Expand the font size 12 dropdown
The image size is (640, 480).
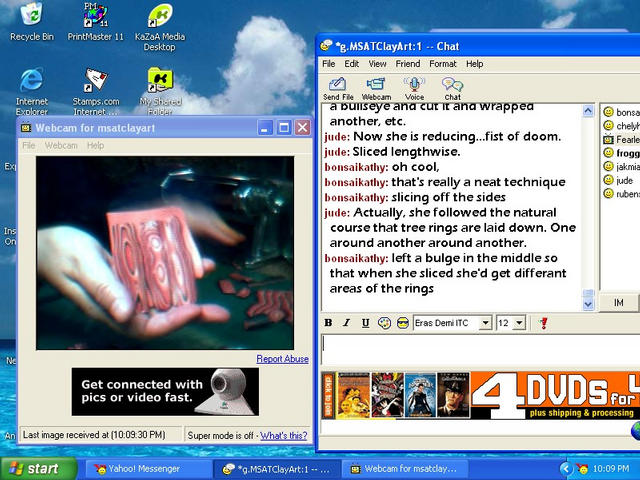(x=519, y=323)
